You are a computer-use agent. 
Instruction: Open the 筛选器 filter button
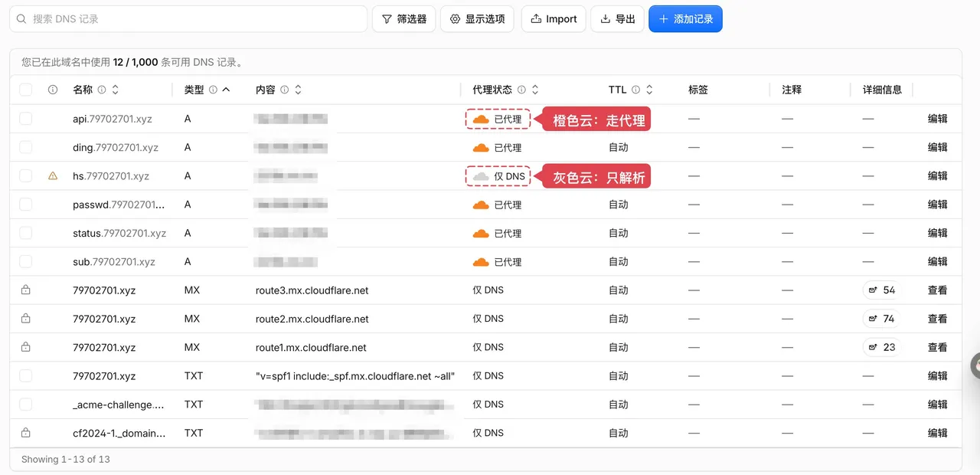pos(404,19)
